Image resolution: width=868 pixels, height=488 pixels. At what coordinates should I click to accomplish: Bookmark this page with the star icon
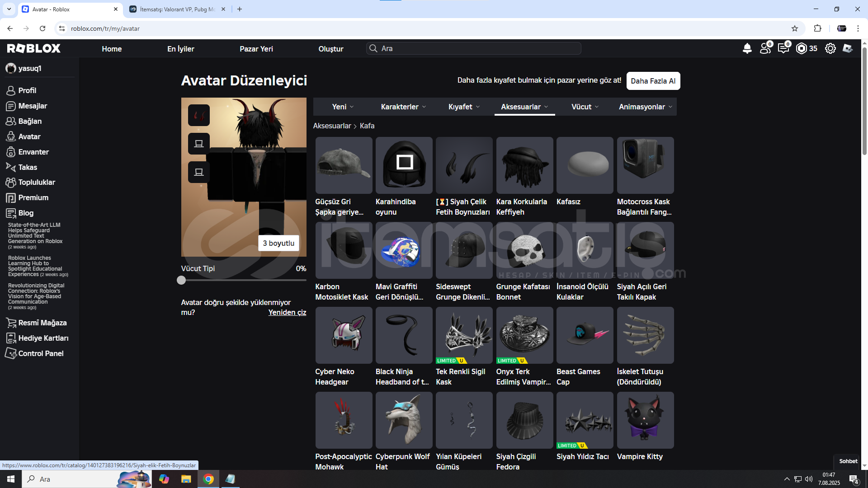click(795, 28)
